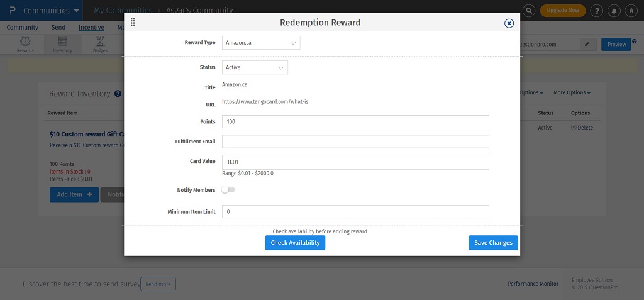Open the Rewards section icon
The width and height of the screenshot is (644, 300).
[25, 44]
